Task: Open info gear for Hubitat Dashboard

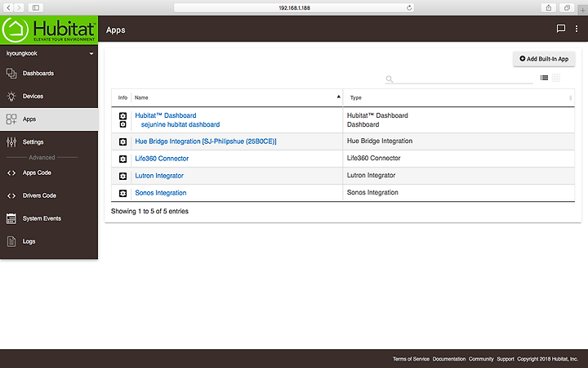Action: click(122, 115)
